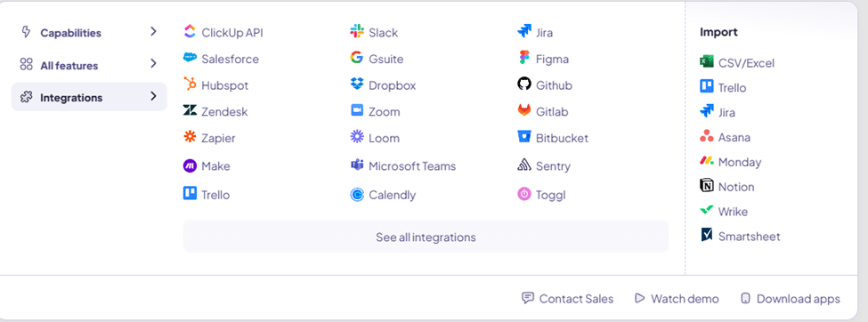
Task: Open the All features menu item
Action: pyautogui.click(x=89, y=64)
